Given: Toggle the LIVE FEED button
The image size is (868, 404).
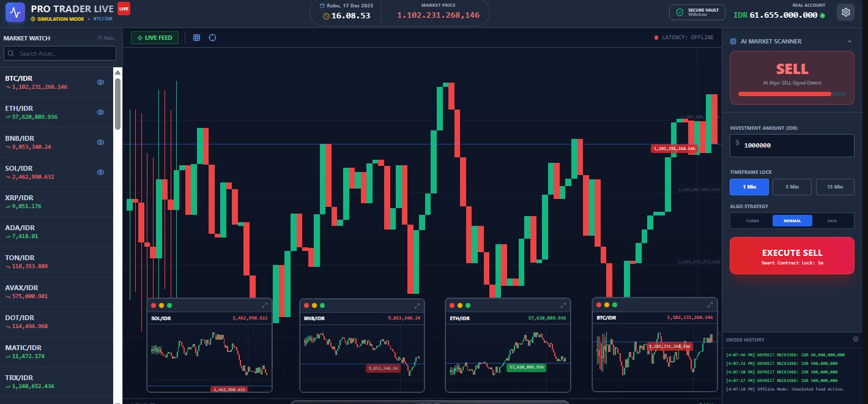Looking at the screenshot, I should coord(155,38).
